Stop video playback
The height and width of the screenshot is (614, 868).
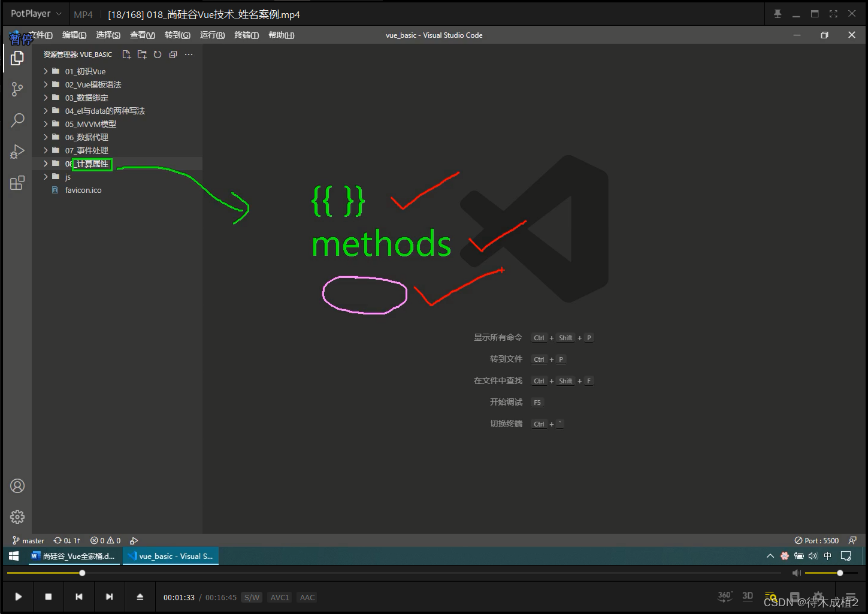pos(49,597)
